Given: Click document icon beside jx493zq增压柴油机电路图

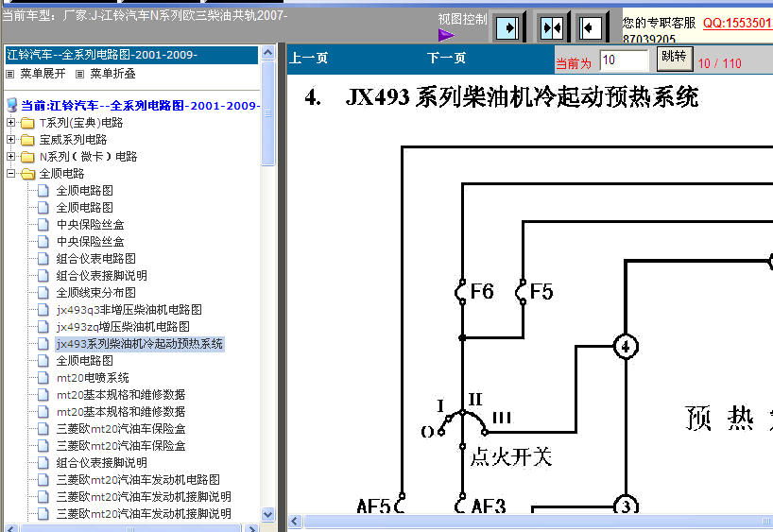Looking at the screenshot, I should [43, 327].
